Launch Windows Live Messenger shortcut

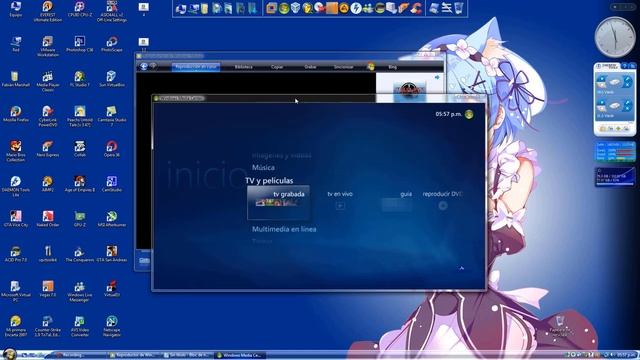coord(80,291)
